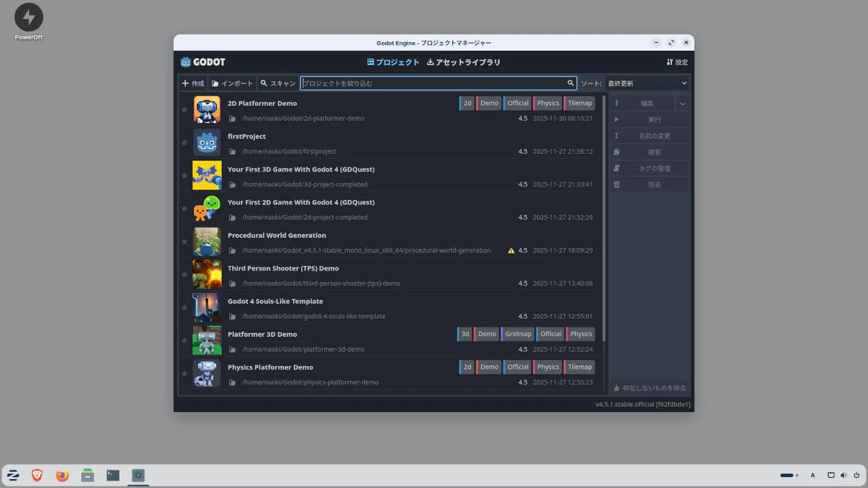The height and width of the screenshot is (488, 868).
Task: Open the folder icon for godot-4-souls-like-template path
Action: click(232, 317)
